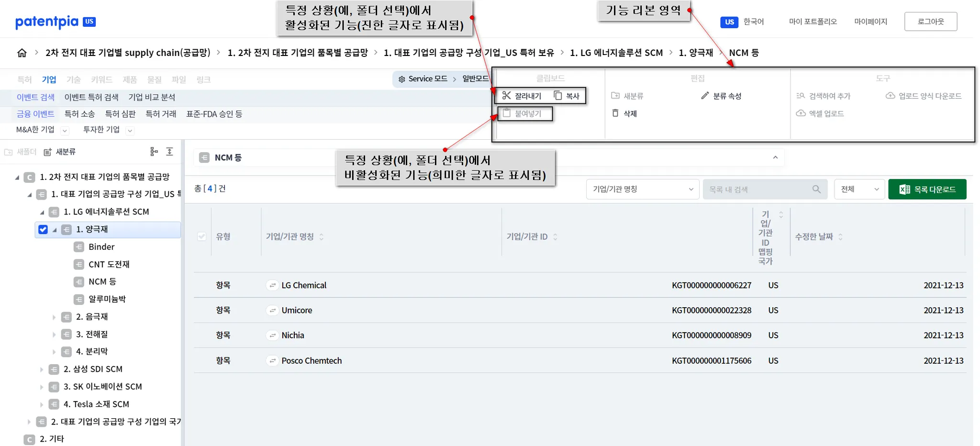Select the CNT 도전재 tree item
980x446 pixels.
pos(109,265)
